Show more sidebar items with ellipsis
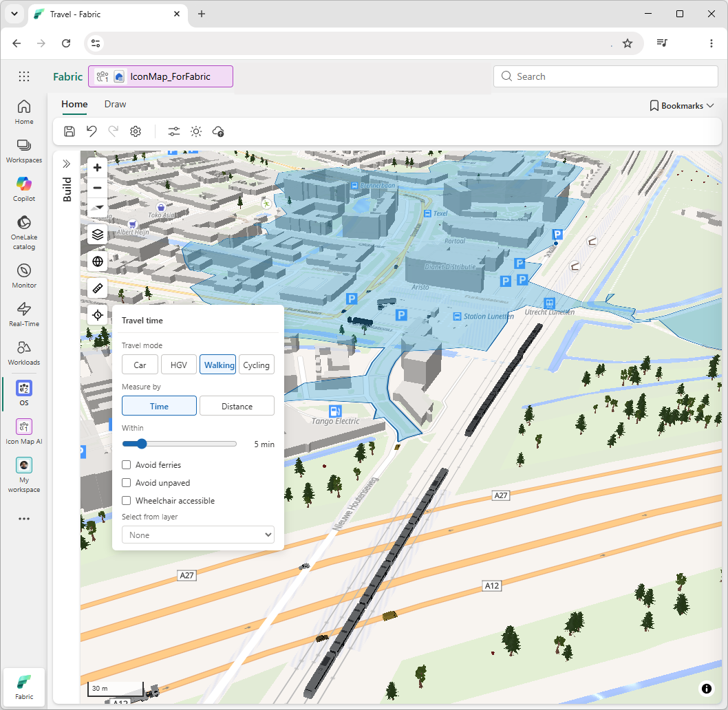This screenshot has width=728, height=710. click(24, 519)
